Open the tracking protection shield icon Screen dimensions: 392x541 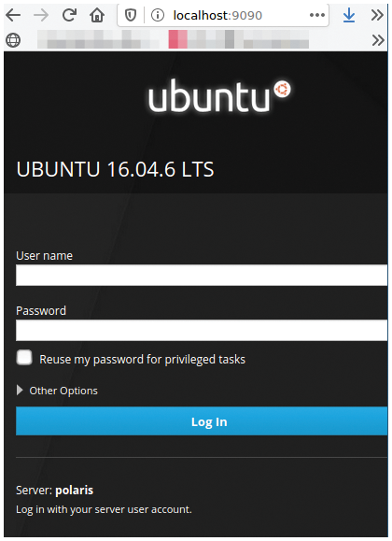tap(131, 15)
